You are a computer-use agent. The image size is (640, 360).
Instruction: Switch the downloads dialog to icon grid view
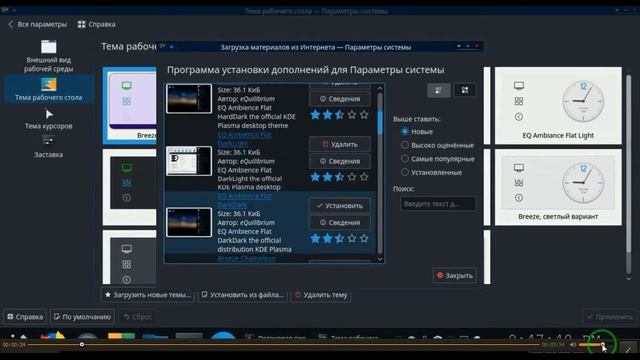coord(465,90)
